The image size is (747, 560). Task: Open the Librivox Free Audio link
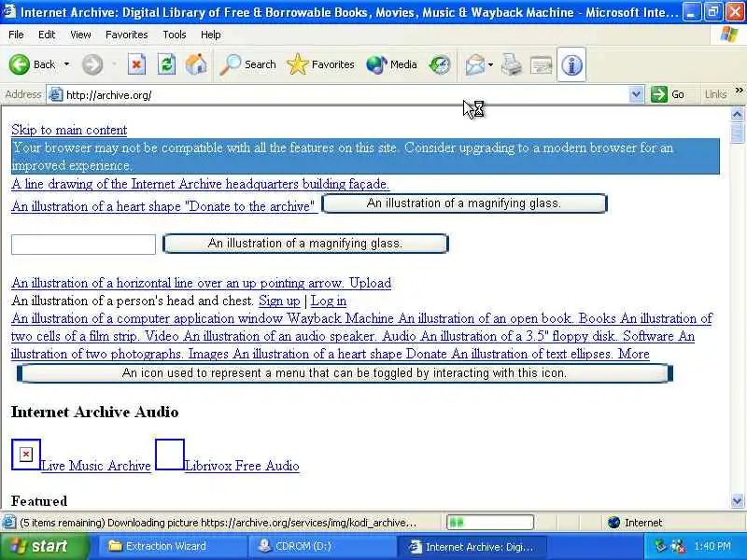click(x=242, y=466)
